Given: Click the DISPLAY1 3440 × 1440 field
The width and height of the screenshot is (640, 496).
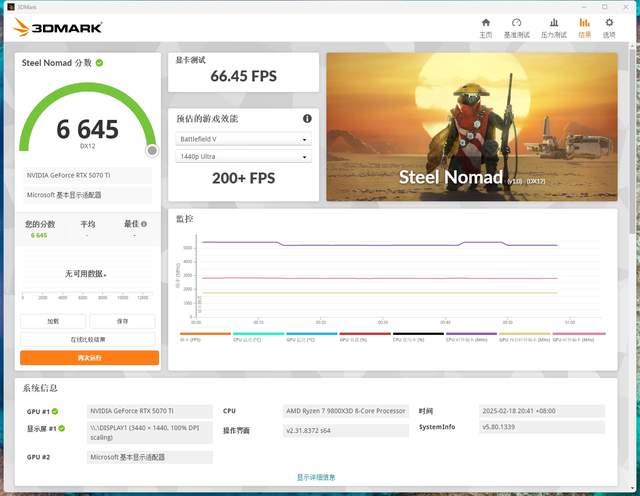Looking at the screenshot, I should [150, 432].
